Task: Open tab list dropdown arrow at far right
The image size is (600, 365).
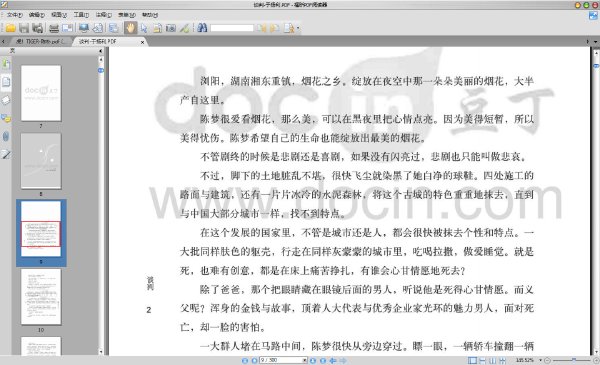Action: [x=595, y=41]
